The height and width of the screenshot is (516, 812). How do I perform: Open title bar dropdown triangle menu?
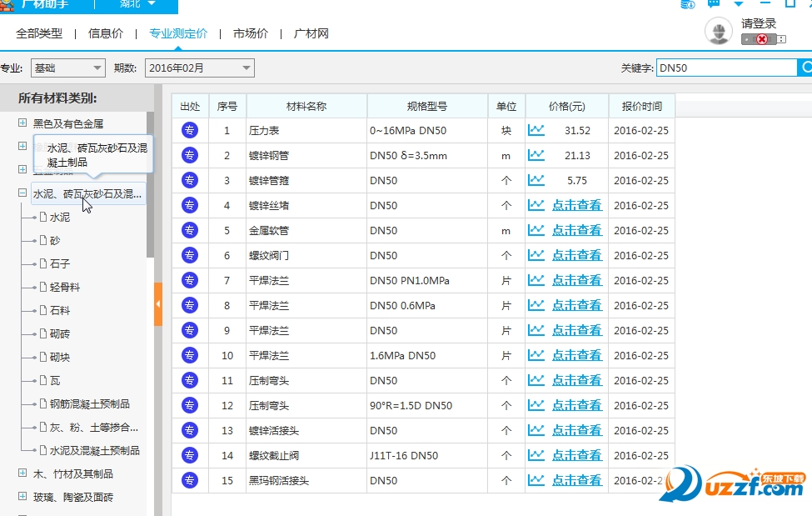pos(739,4)
